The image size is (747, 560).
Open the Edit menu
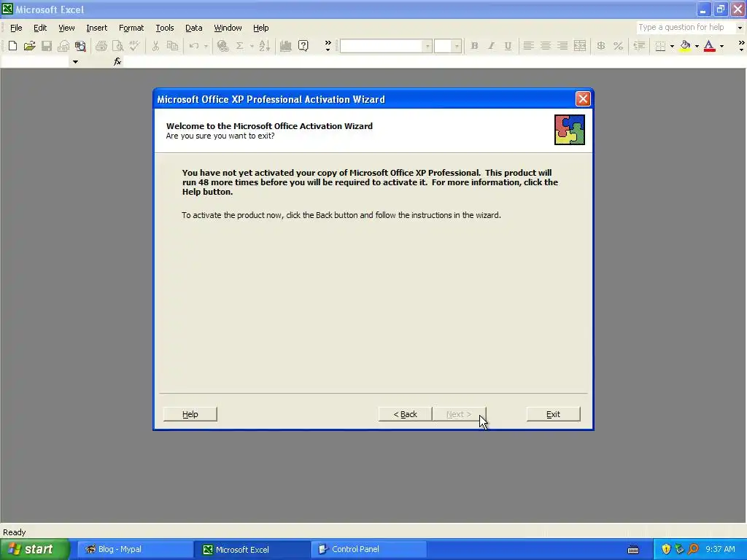point(40,28)
